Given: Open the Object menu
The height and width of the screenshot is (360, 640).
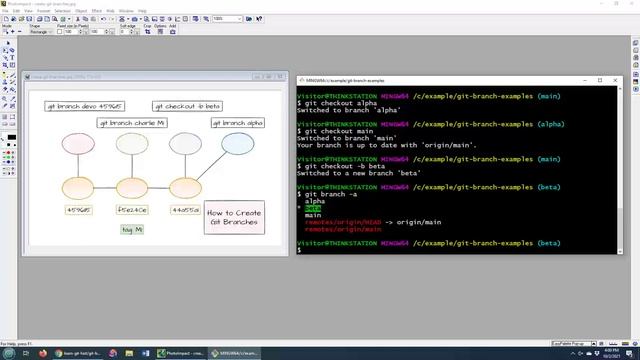Looking at the screenshot, I should [81, 11].
